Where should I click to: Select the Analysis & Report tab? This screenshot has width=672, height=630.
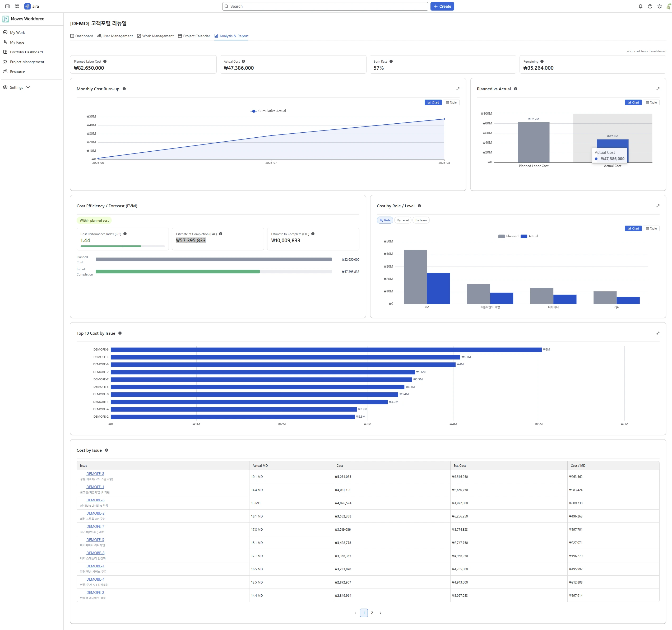231,36
